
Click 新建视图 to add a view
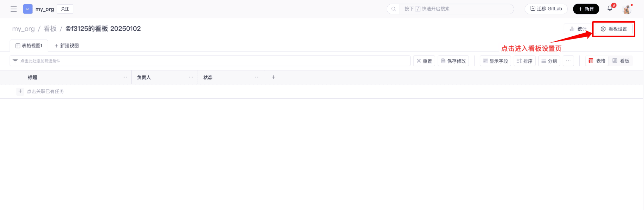point(67,46)
